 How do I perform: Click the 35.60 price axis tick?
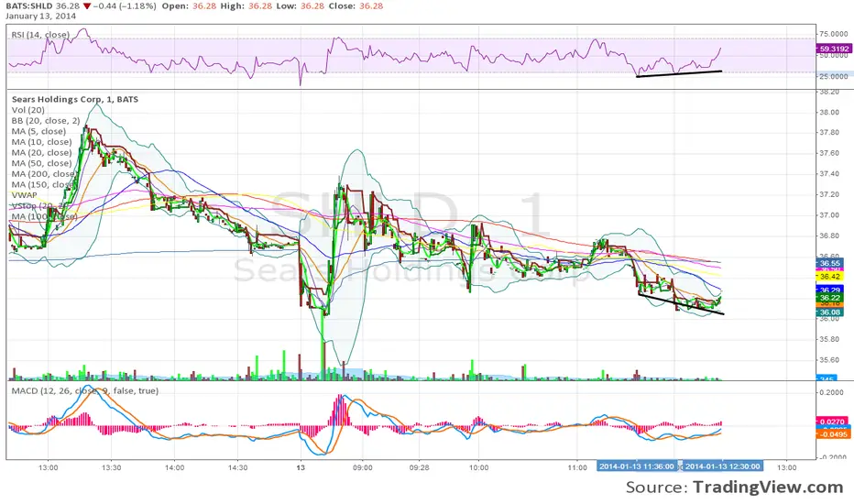(829, 359)
